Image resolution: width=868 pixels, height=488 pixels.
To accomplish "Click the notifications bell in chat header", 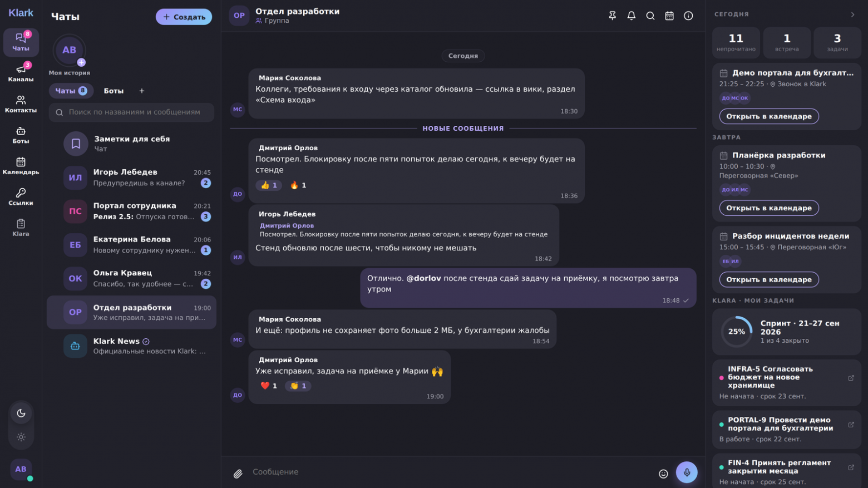I will (631, 16).
